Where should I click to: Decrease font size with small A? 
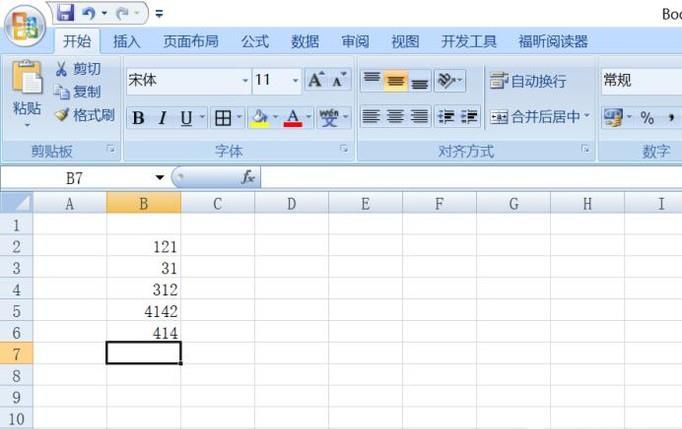tap(339, 80)
